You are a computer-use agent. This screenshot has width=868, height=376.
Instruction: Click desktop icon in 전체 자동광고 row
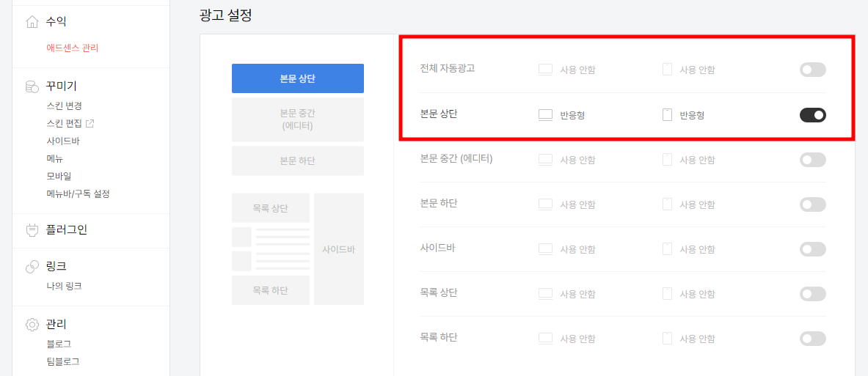click(546, 70)
